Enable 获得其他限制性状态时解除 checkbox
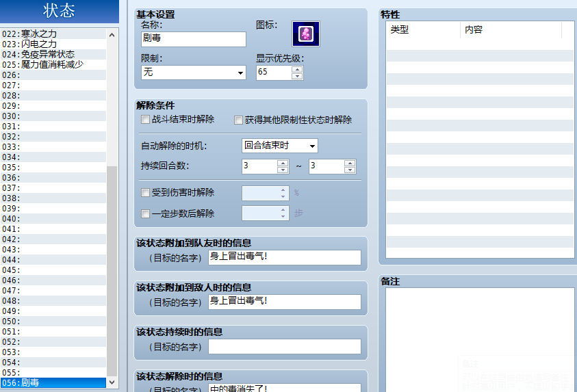Image resolution: width=577 pixels, height=392 pixels. coord(238,120)
